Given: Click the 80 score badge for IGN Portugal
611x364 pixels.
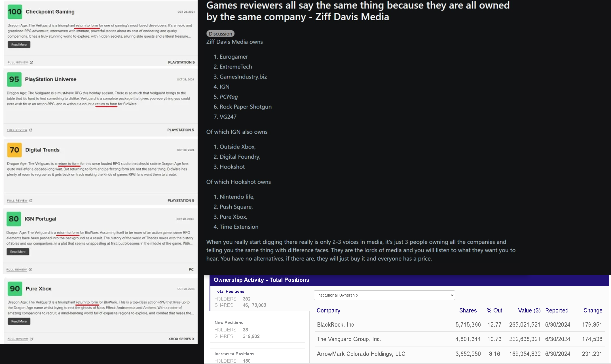Looking at the screenshot, I should (x=14, y=219).
